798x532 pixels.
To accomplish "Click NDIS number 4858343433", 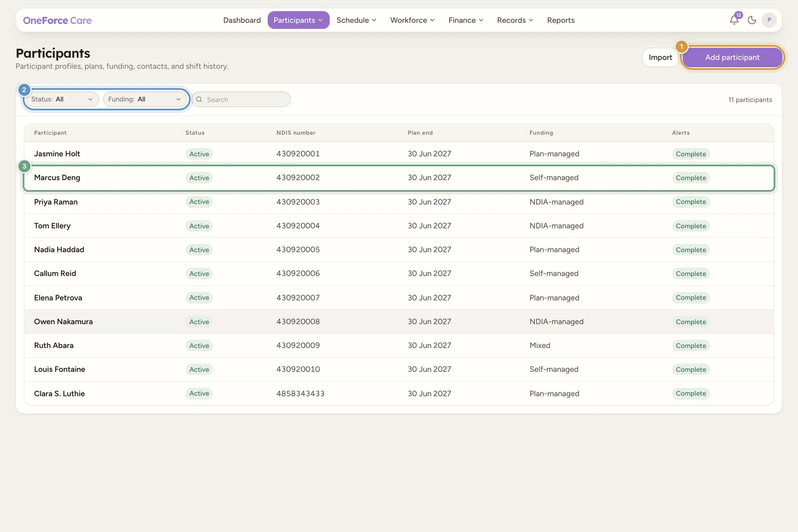I will tap(300, 393).
